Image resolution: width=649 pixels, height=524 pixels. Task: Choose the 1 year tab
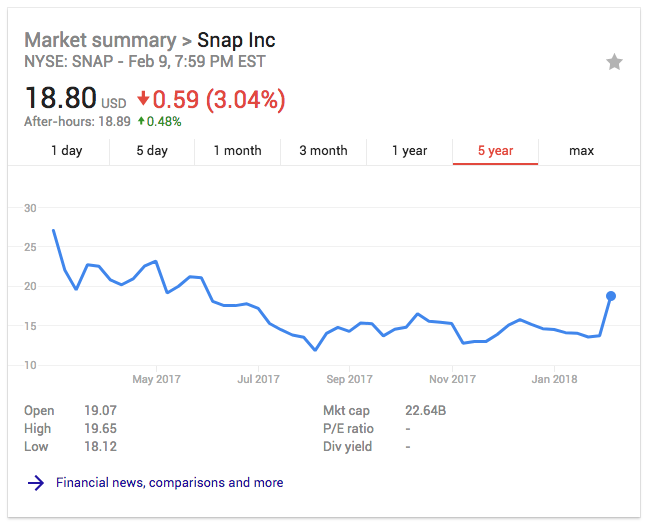click(x=409, y=151)
